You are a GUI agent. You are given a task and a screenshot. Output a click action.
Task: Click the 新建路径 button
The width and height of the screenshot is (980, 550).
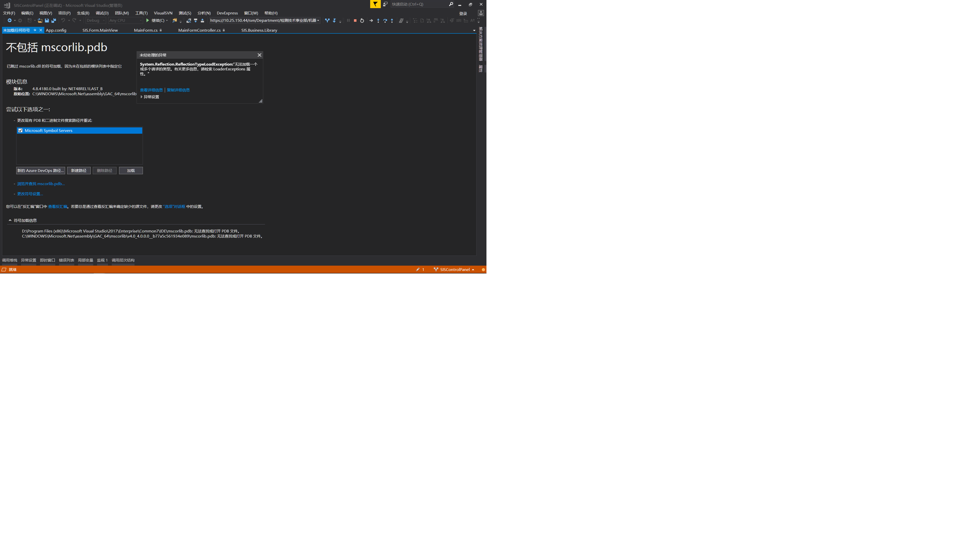click(x=79, y=171)
